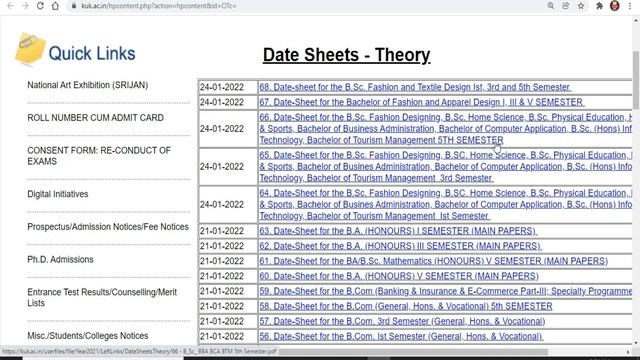Open date-sheet 67 Bachelor of Fashion and Apparel Design
The height and width of the screenshot is (360, 640).
click(x=421, y=102)
